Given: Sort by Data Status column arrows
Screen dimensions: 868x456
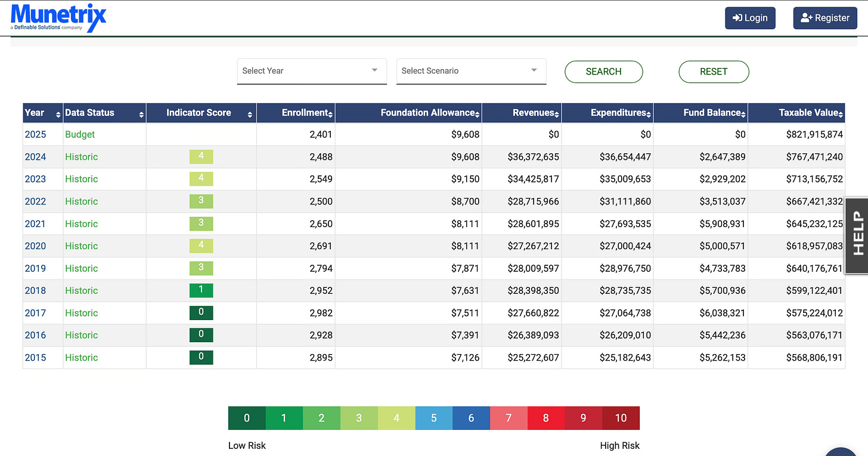Looking at the screenshot, I should (x=141, y=114).
